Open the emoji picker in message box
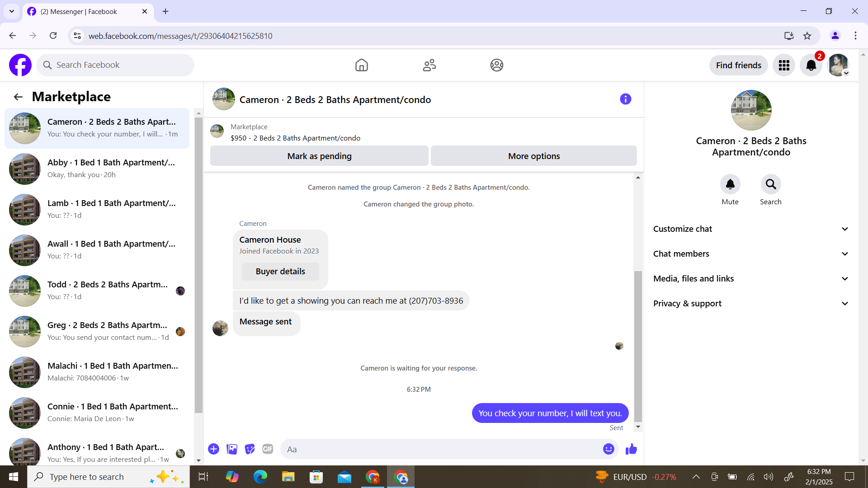 click(609, 449)
